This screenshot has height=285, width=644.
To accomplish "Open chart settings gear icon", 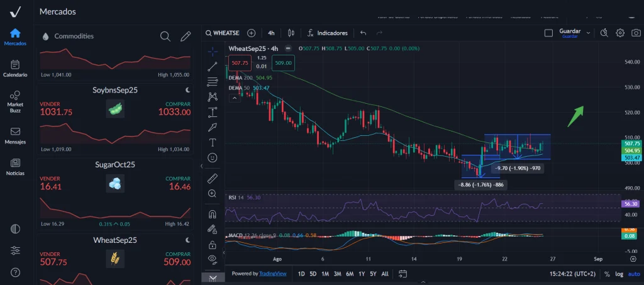I will (x=620, y=33).
